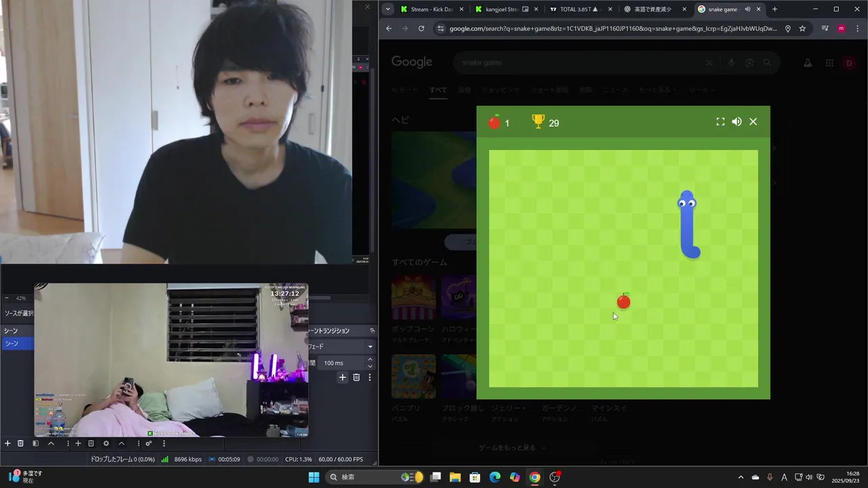The image size is (868, 488).
Task: Add a source in OBS
Action: [x=78, y=443]
